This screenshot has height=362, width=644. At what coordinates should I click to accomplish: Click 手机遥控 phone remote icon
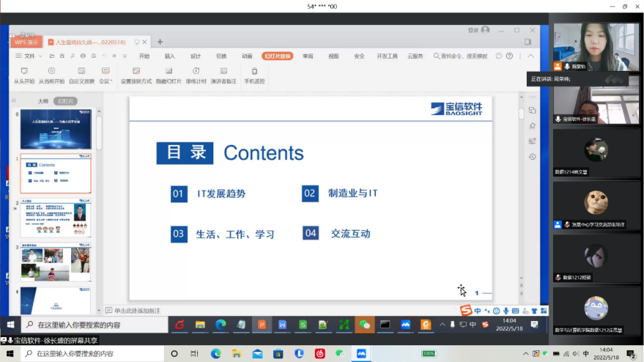tap(254, 71)
